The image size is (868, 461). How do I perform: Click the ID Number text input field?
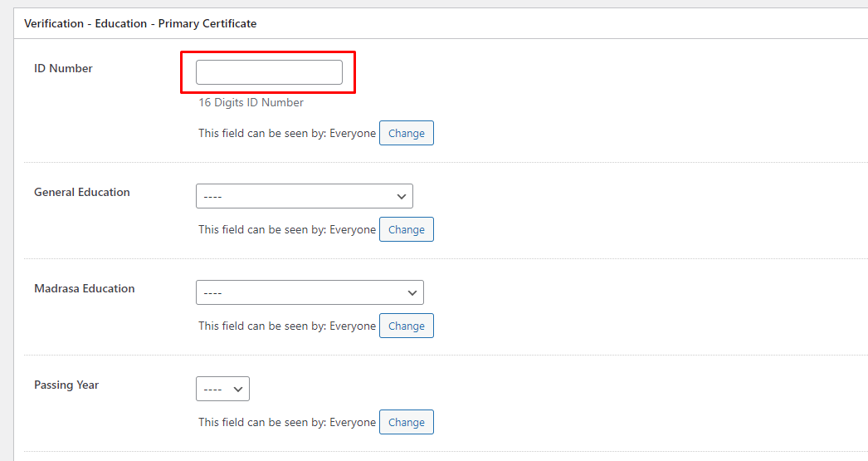point(269,72)
